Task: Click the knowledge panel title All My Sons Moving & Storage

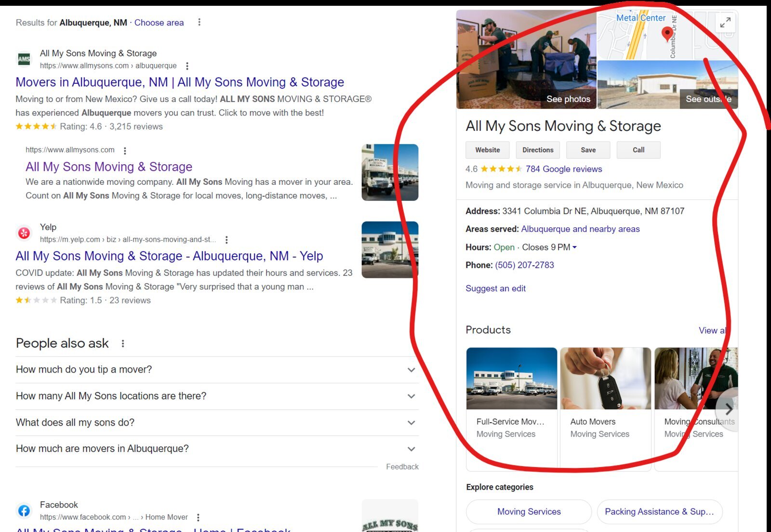Action: (x=563, y=126)
